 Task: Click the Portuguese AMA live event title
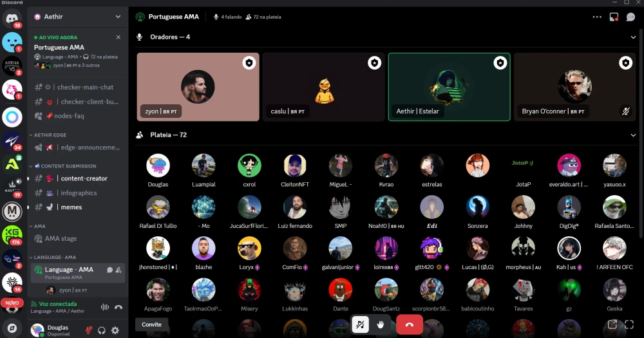59,47
